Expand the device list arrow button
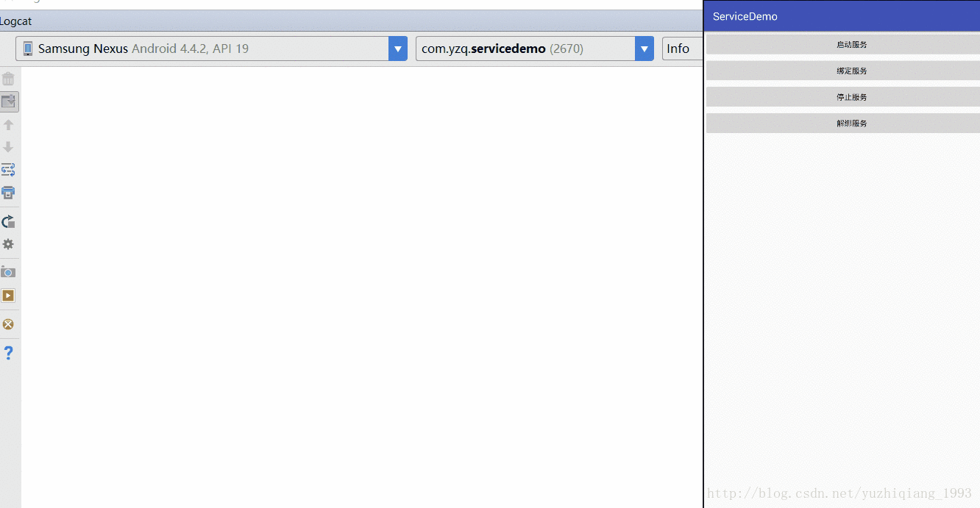 pyautogui.click(x=398, y=49)
